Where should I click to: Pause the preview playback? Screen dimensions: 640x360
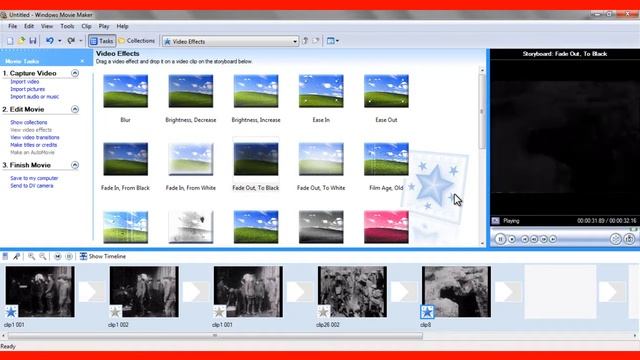tap(500, 239)
